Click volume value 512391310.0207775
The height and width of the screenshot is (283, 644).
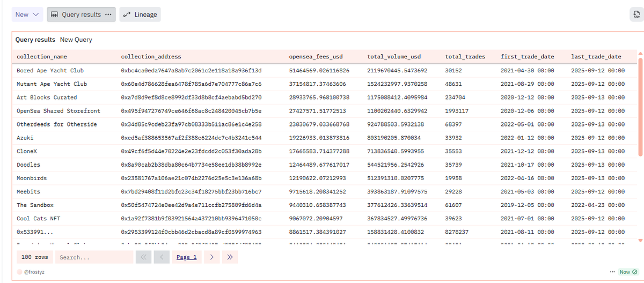tap(396, 178)
